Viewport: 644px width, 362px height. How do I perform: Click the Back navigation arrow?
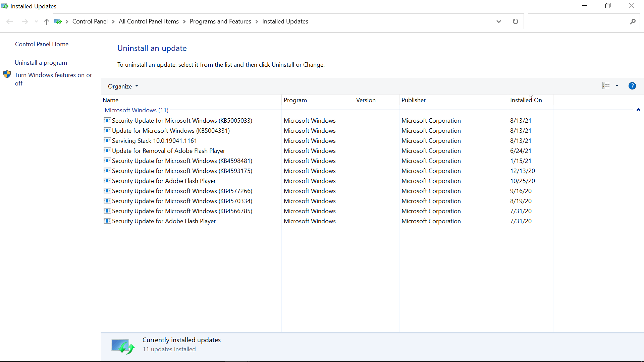pos(10,21)
